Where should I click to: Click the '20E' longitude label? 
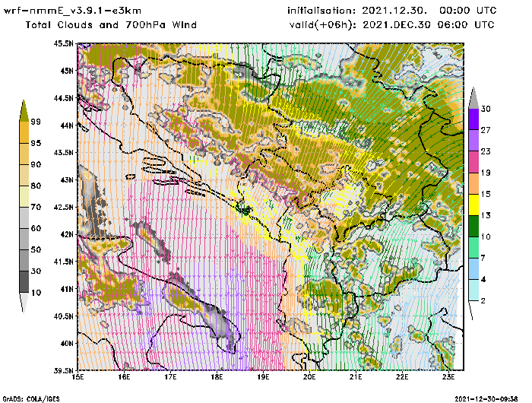click(309, 377)
